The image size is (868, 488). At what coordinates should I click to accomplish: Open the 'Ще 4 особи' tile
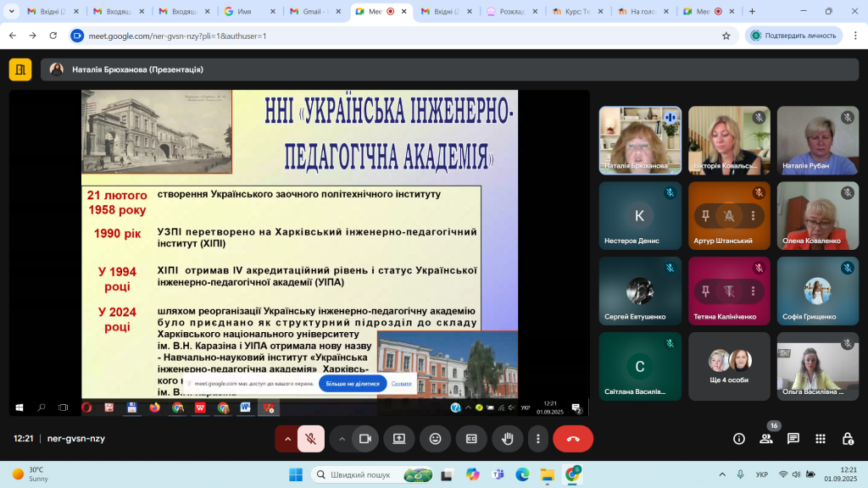[729, 366]
